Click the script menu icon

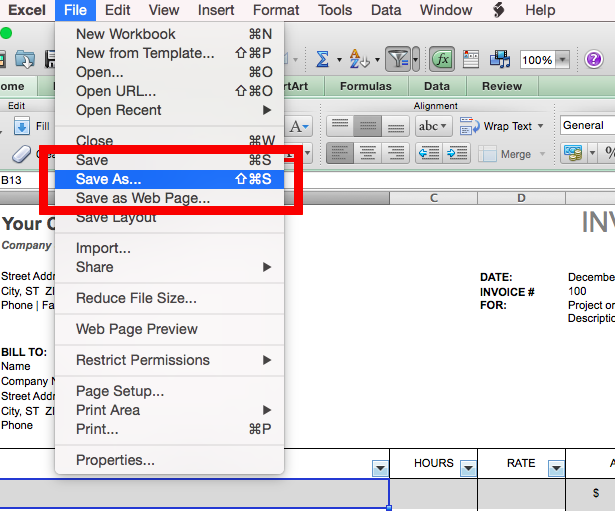coord(499,10)
